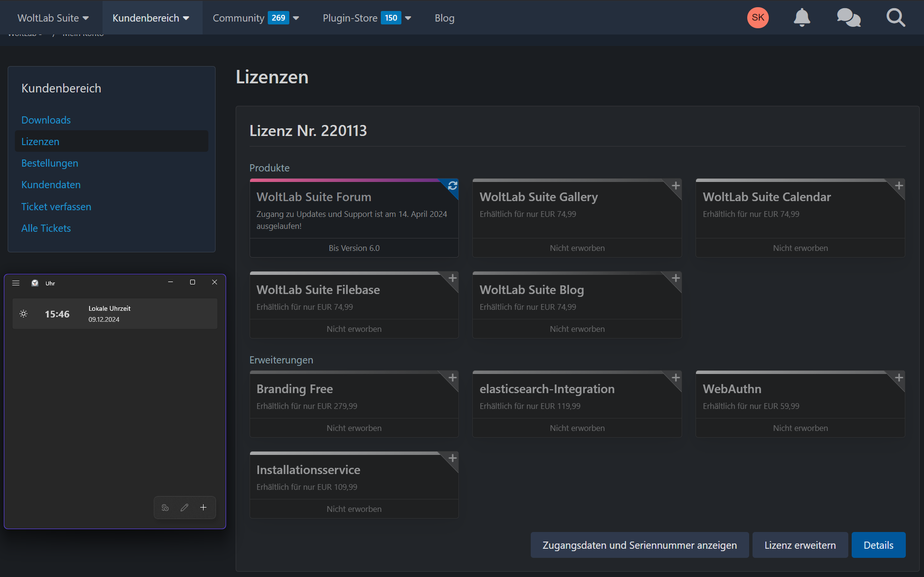Click the Details button
This screenshot has height=577, width=924.
click(x=878, y=545)
